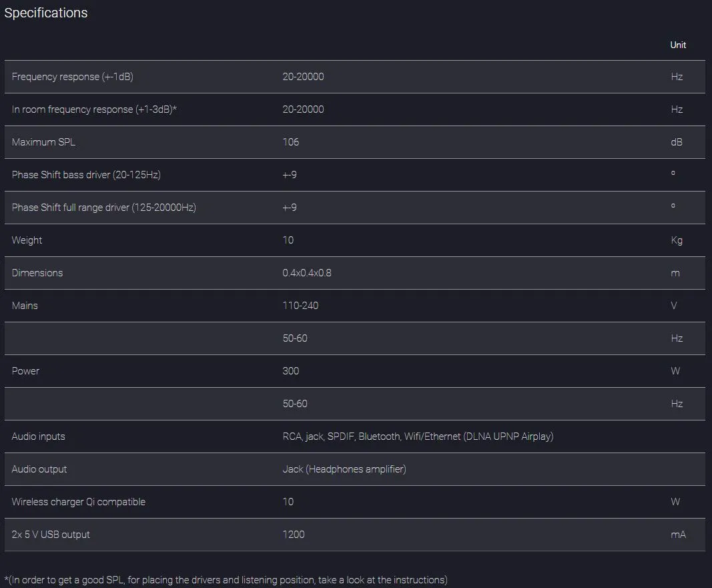712x588 pixels.
Task: Click the Frequency response (+-1dB) row label
Action: click(x=73, y=77)
